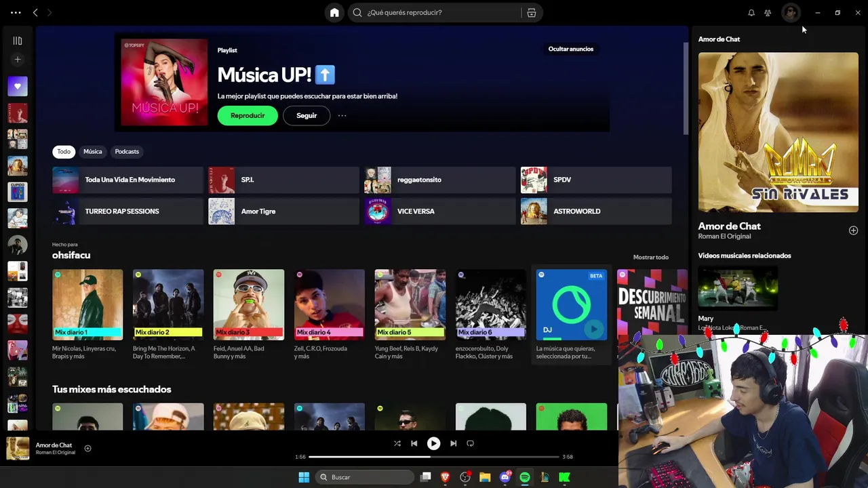This screenshot has width=868, height=488.
Task: Add Amor de Chat to library in right panel
Action: pyautogui.click(x=853, y=230)
